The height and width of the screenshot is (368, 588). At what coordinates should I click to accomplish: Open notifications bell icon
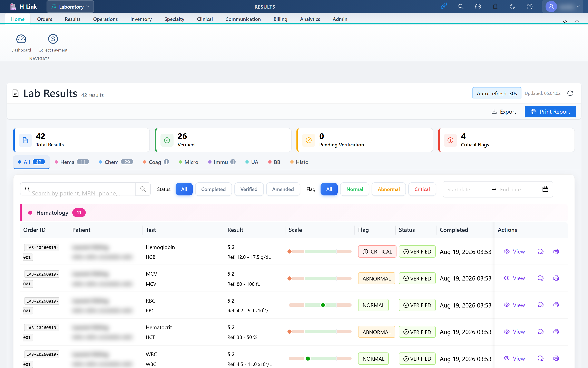(x=495, y=7)
